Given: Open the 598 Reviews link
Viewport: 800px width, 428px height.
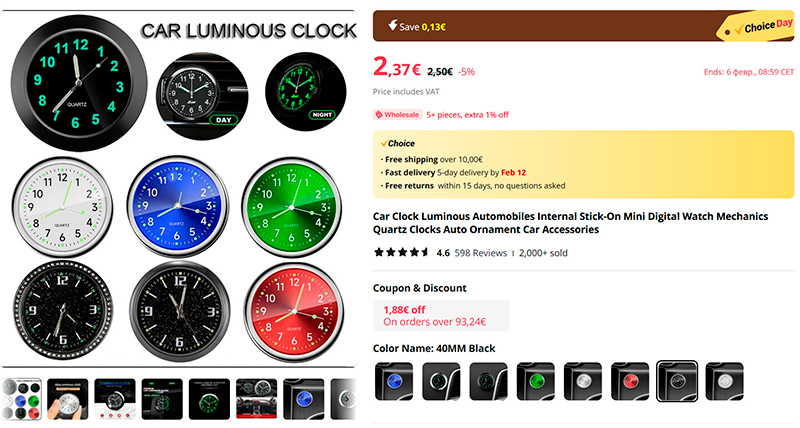Looking at the screenshot, I should (481, 253).
